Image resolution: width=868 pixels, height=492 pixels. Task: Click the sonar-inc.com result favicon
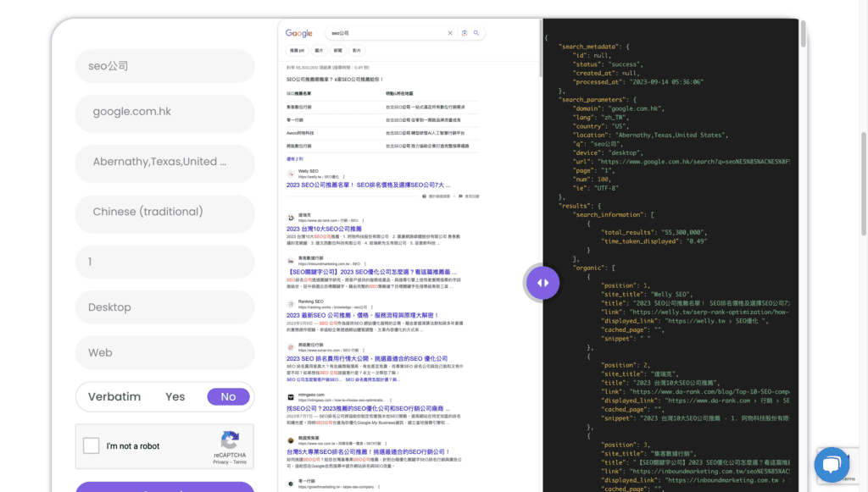[291, 347]
